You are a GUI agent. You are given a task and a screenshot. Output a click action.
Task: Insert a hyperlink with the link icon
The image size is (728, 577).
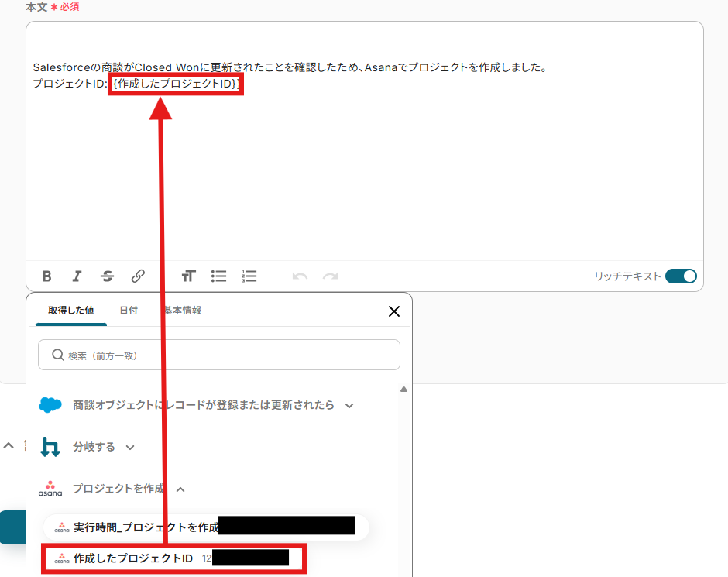coord(138,276)
